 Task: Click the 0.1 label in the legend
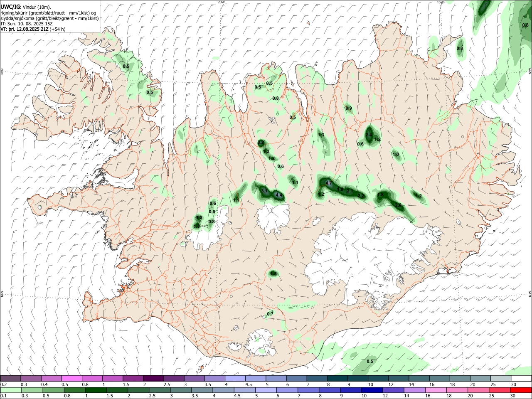(x=3, y=396)
